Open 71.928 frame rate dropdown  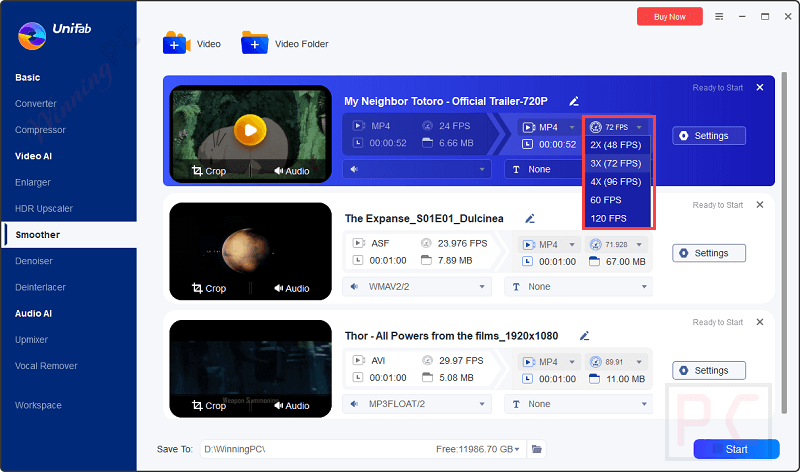(x=617, y=244)
